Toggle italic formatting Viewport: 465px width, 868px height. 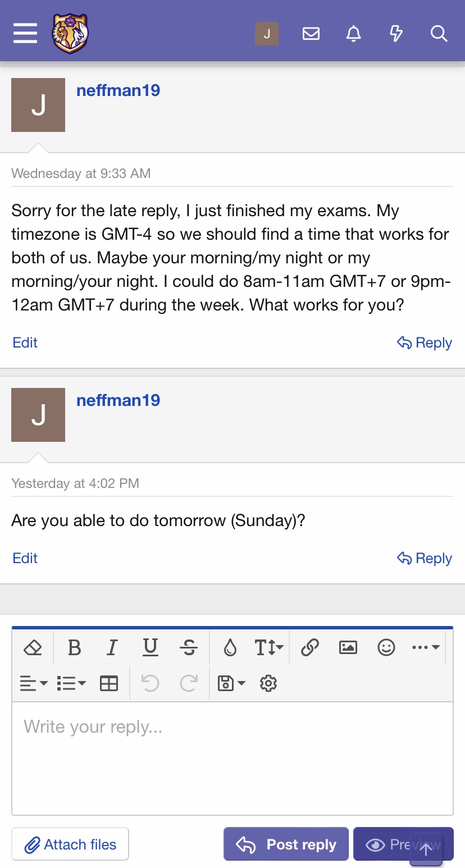tap(112, 648)
